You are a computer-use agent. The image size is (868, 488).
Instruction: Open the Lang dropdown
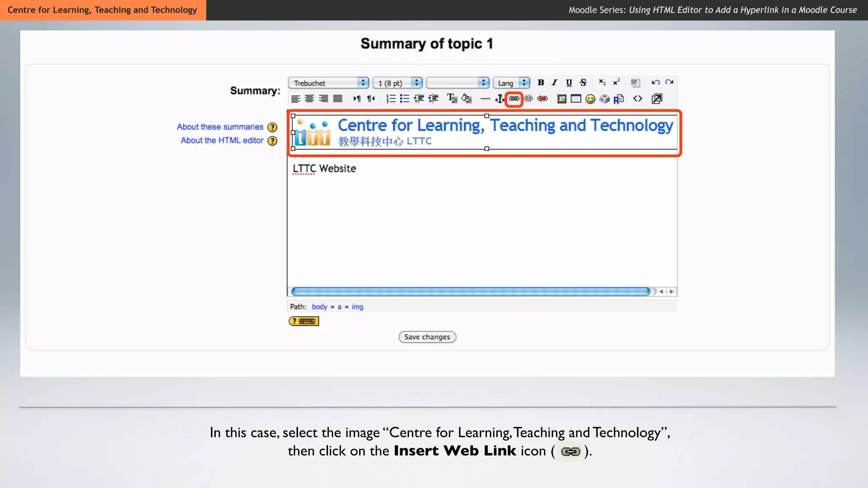click(x=512, y=83)
